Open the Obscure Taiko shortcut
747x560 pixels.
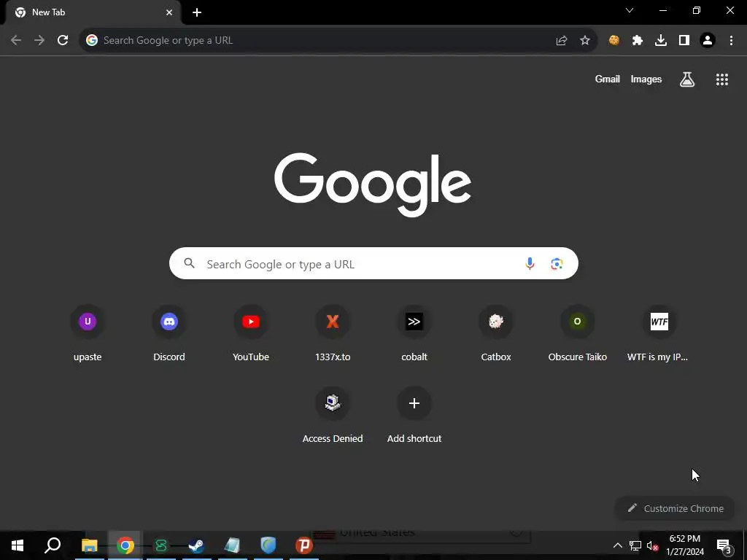(578, 334)
